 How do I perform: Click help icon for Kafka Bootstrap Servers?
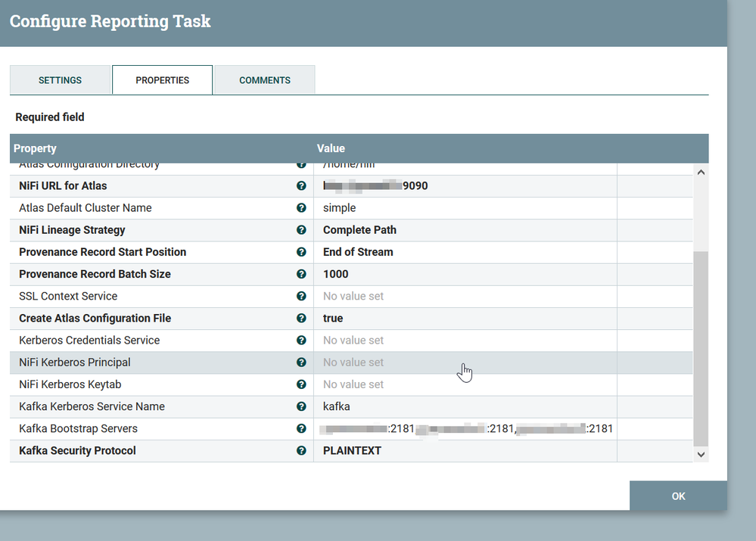301,428
